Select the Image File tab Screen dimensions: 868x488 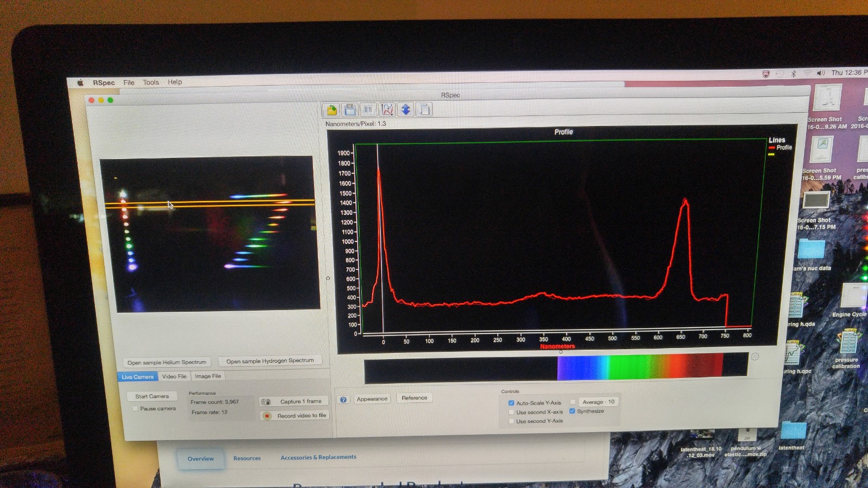(208, 376)
